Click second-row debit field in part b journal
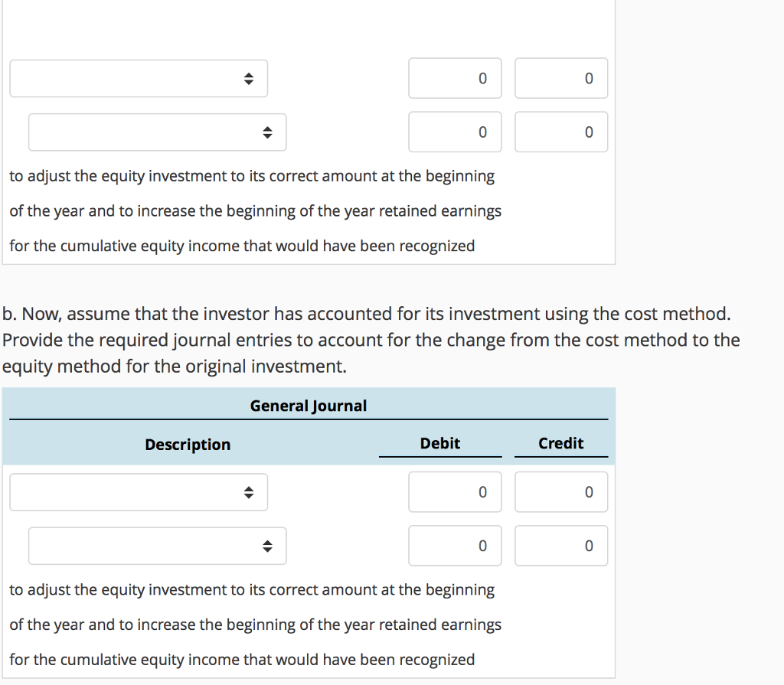The width and height of the screenshot is (784, 685). 455,546
